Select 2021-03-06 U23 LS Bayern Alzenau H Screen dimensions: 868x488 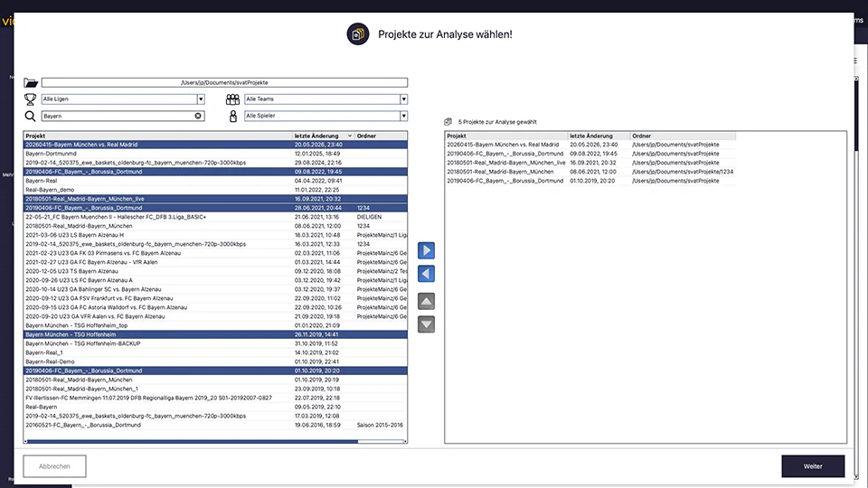tap(215, 235)
